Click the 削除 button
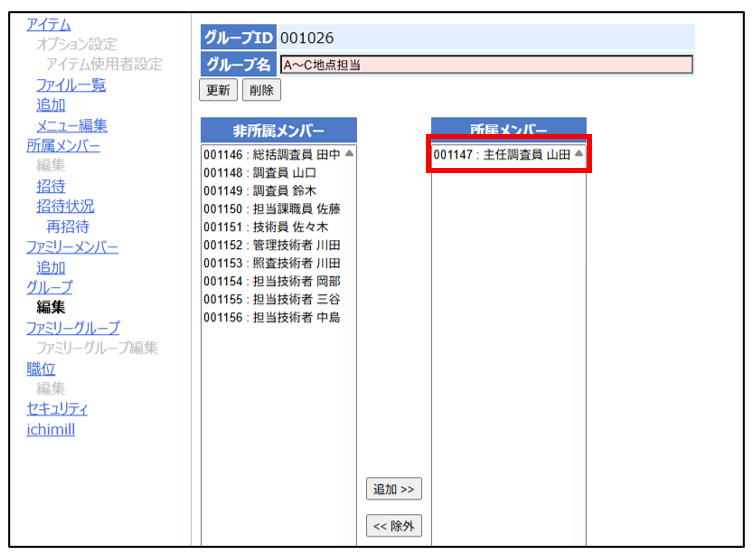This screenshot has height=558, width=752. (x=261, y=90)
